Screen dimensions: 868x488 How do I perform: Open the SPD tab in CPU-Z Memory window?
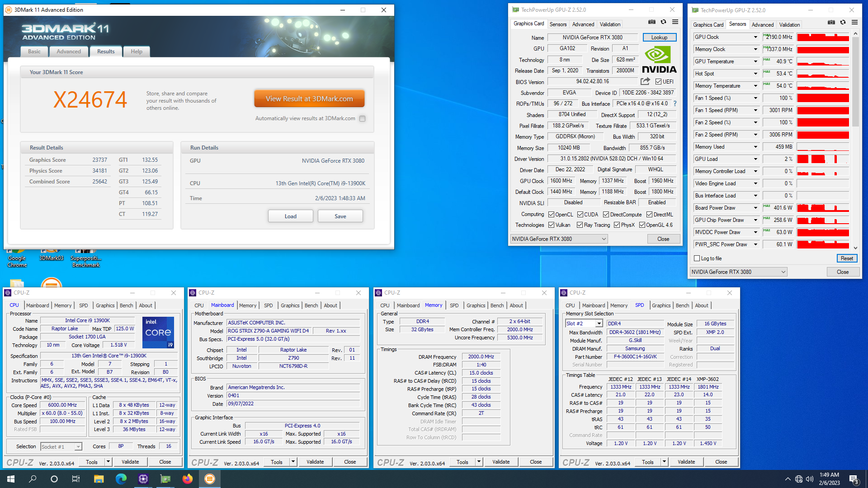click(454, 305)
